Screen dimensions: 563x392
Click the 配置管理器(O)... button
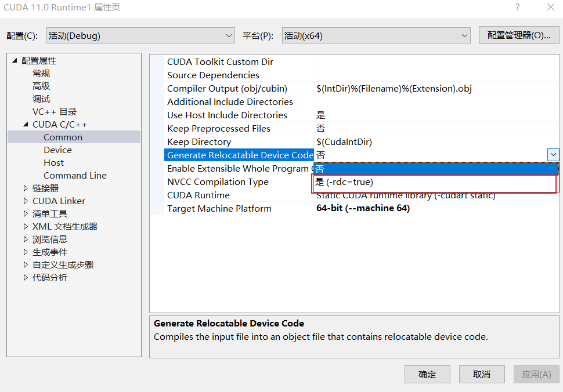(518, 35)
